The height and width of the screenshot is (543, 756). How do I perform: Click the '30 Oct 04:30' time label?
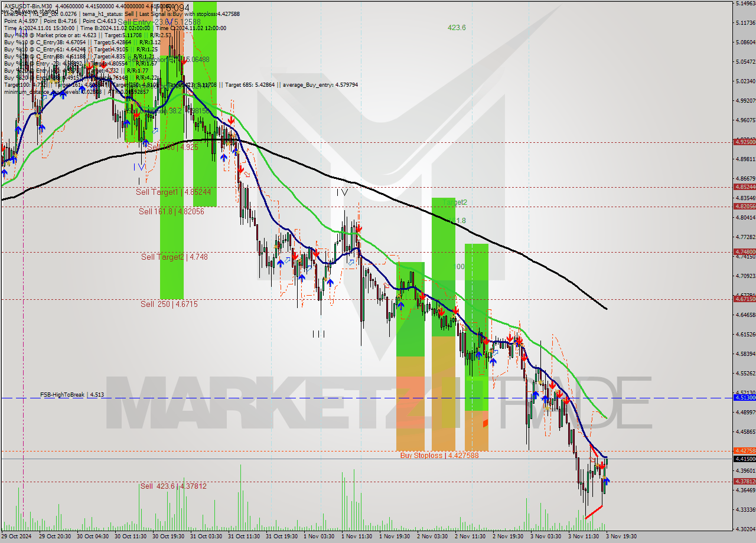tap(92, 537)
